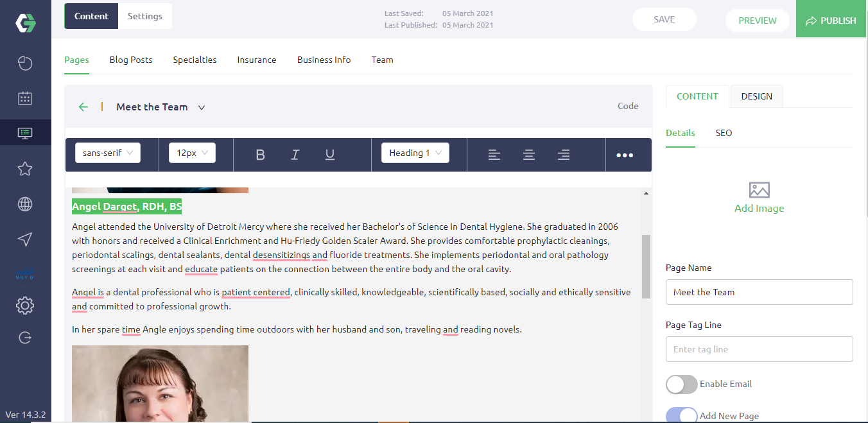Viewport: 868px width, 423px height.
Task: Switch to the Content tab
Action: pyautogui.click(x=91, y=16)
